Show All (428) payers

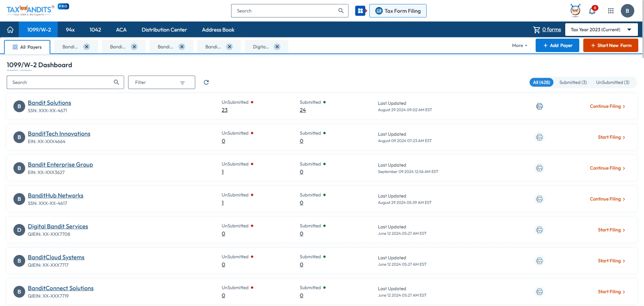pyautogui.click(x=541, y=82)
